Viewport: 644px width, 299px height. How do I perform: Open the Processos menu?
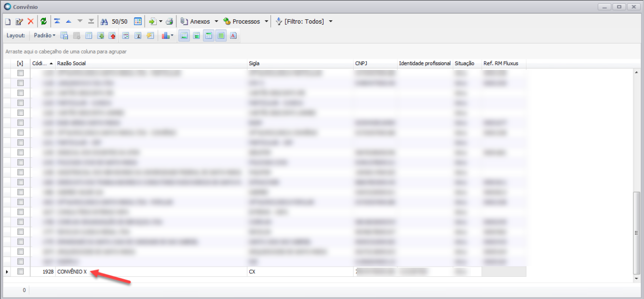(x=246, y=22)
